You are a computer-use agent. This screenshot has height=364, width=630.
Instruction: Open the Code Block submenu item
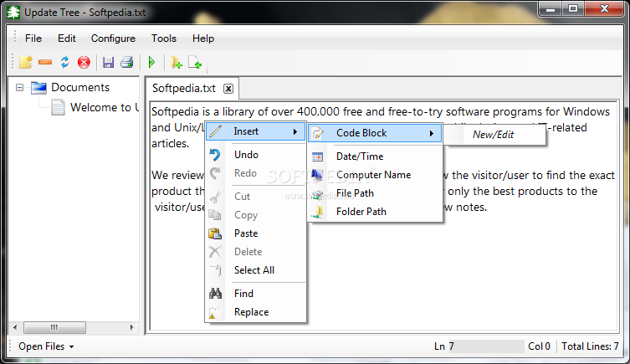coord(375,133)
